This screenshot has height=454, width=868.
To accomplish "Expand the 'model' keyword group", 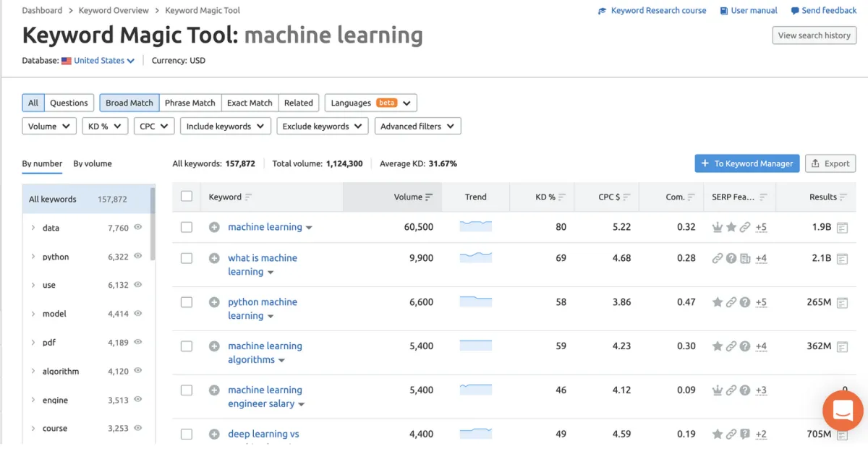I will (x=33, y=314).
